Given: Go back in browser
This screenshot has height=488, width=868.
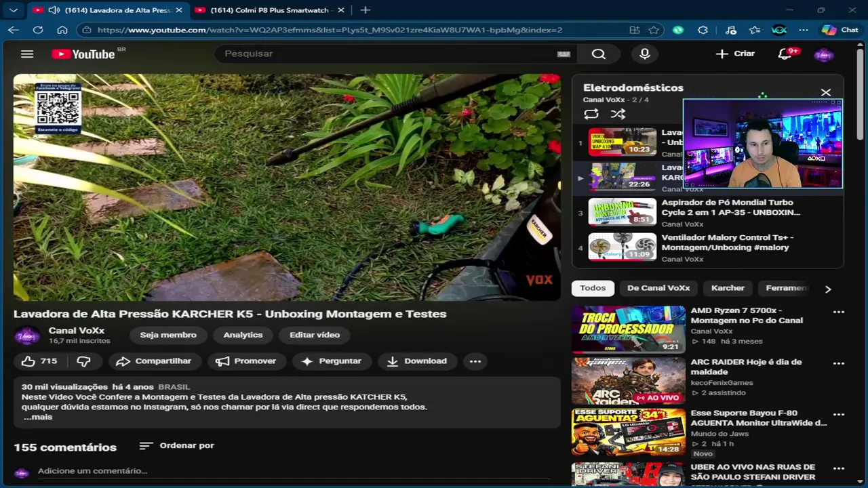Looking at the screenshot, I should (x=14, y=30).
